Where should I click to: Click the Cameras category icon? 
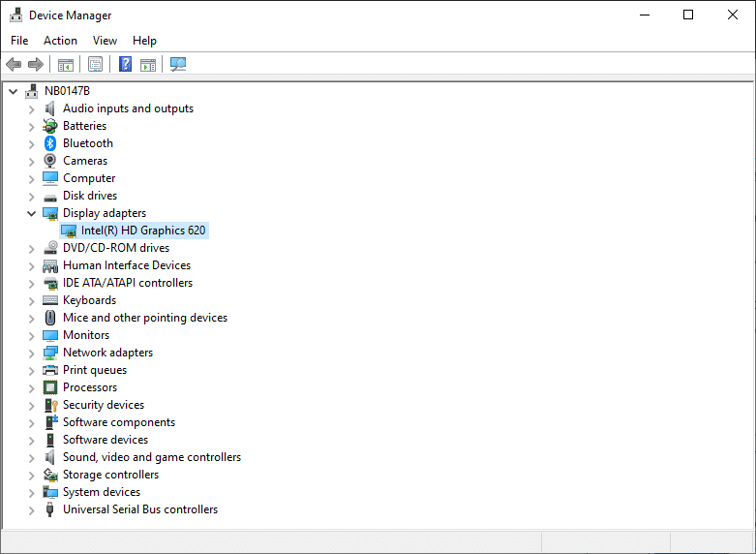coord(50,161)
